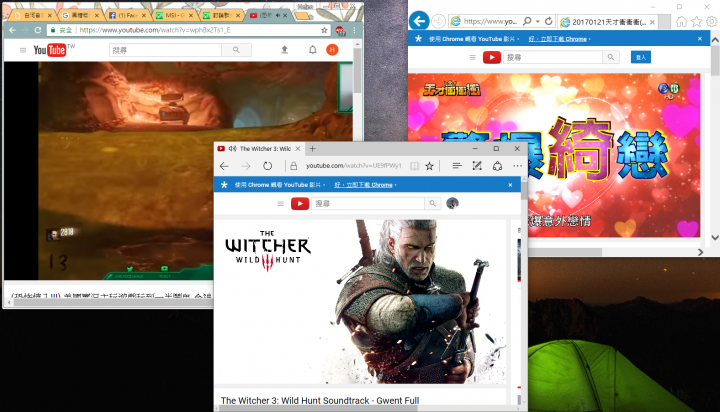Viewport: 720px width, 412px height.
Task: Select the first Chrome tab with document icon
Action: coord(33,15)
